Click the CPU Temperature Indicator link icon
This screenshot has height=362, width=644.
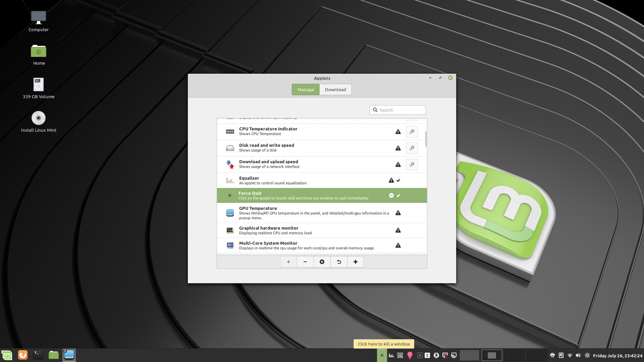tap(412, 131)
